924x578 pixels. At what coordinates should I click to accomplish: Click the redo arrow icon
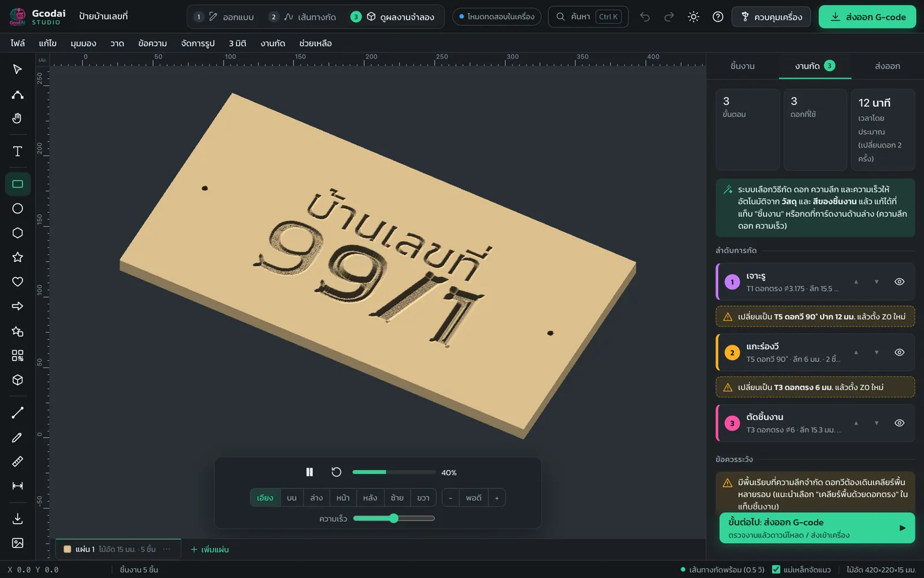pos(669,17)
